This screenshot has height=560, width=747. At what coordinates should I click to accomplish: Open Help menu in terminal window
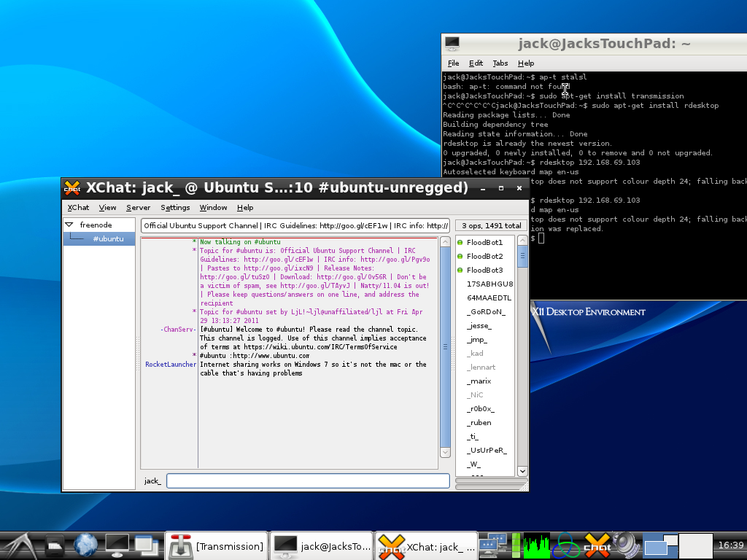[525, 63]
